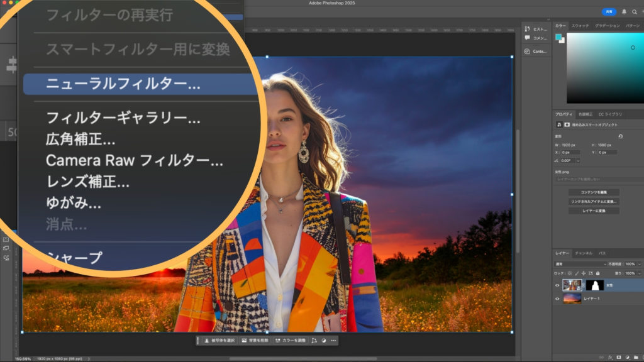644x362 pixels.
Task: Open the notifications bell icon
Action: [624, 11]
